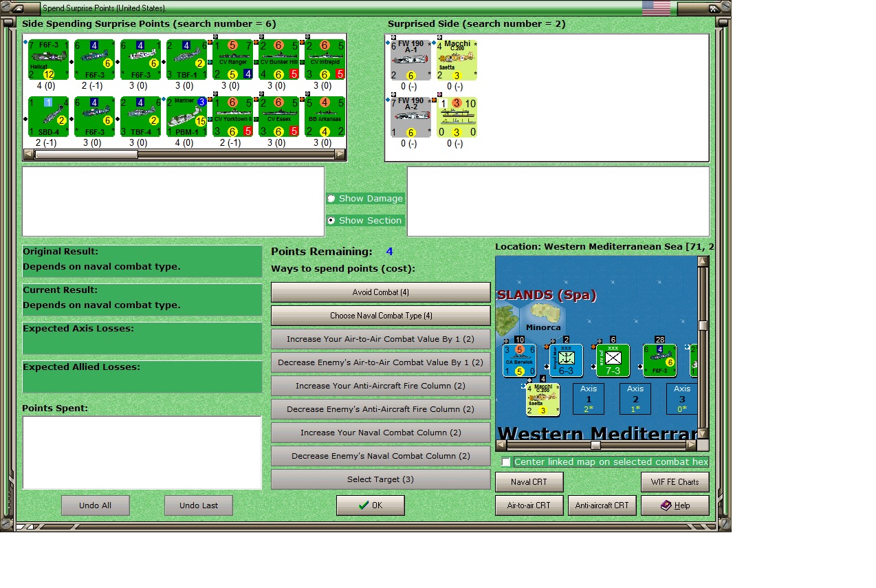Click Increase Your Air-to-Air Combat Value By 1

pos(381,339)
